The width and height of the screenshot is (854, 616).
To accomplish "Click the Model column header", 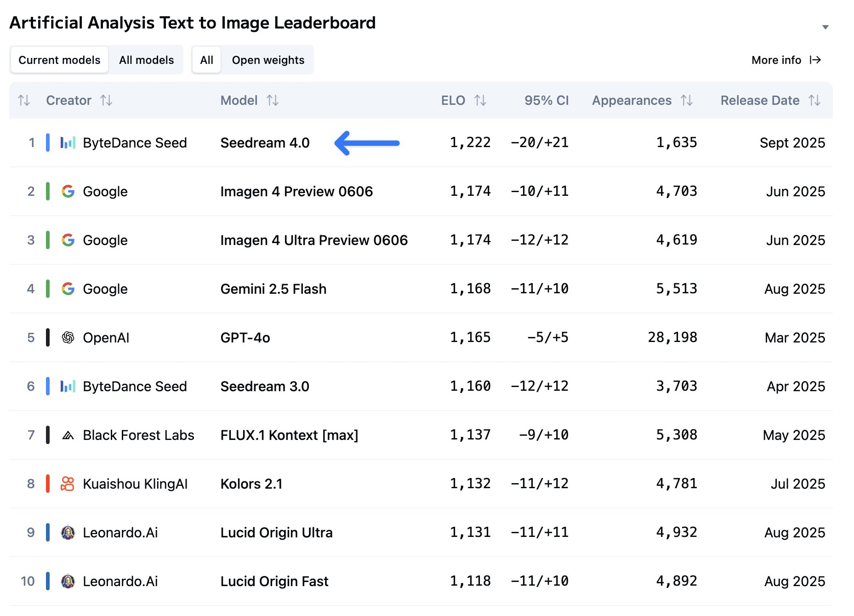I will pyautogui.click(x=239, y=100).
